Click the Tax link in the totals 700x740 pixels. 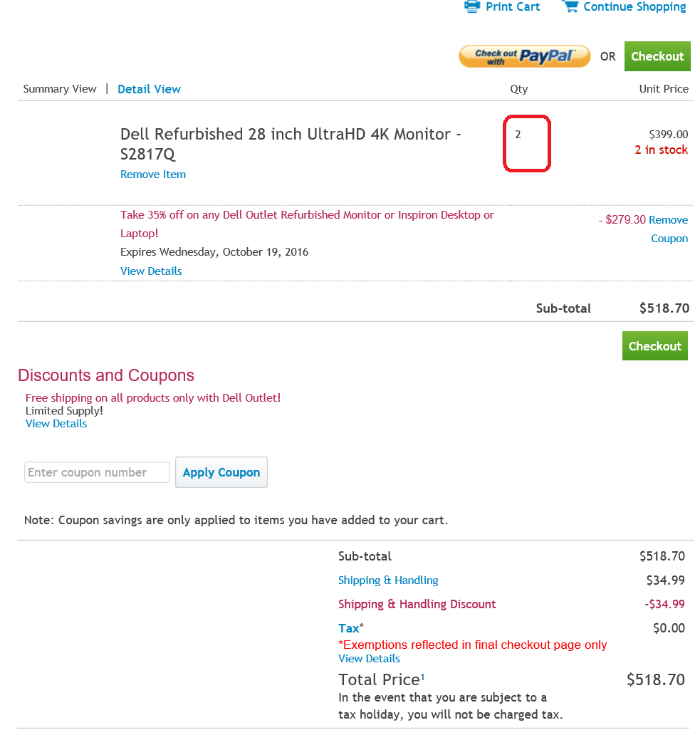(348, 628)
